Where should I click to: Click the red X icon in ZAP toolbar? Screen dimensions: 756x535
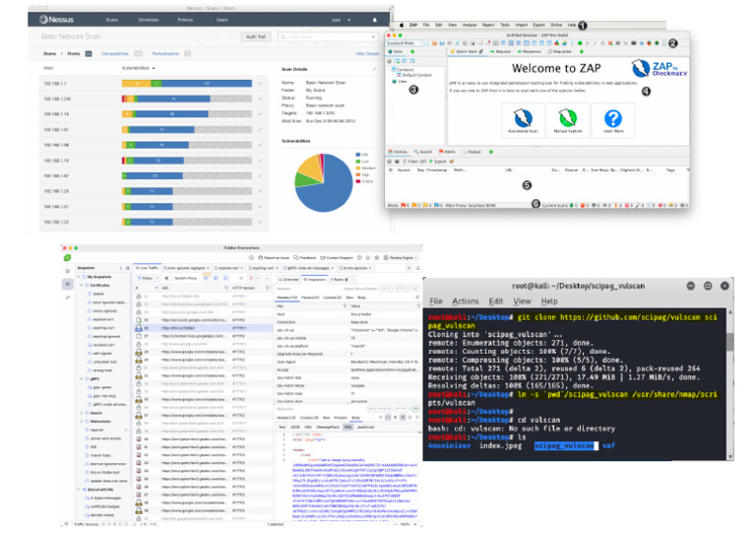point(610,43)
